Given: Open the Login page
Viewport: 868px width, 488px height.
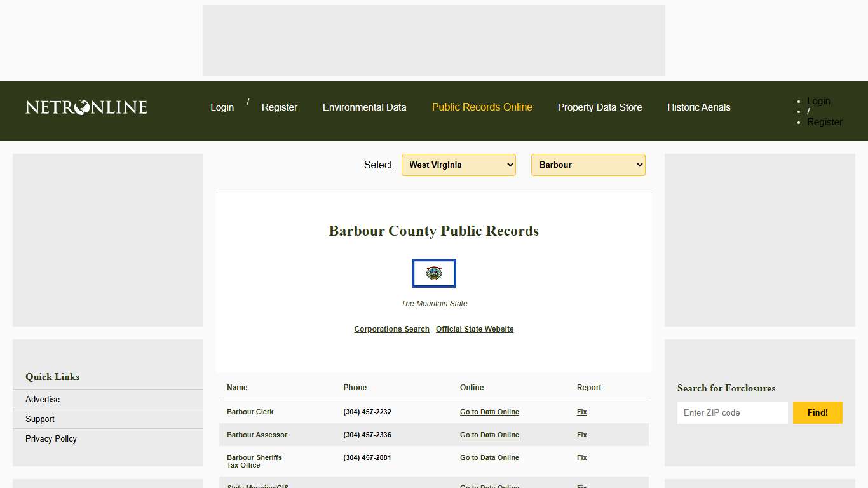Looking at the screenshot, I should pyautogui.click(x=222, y=107).
